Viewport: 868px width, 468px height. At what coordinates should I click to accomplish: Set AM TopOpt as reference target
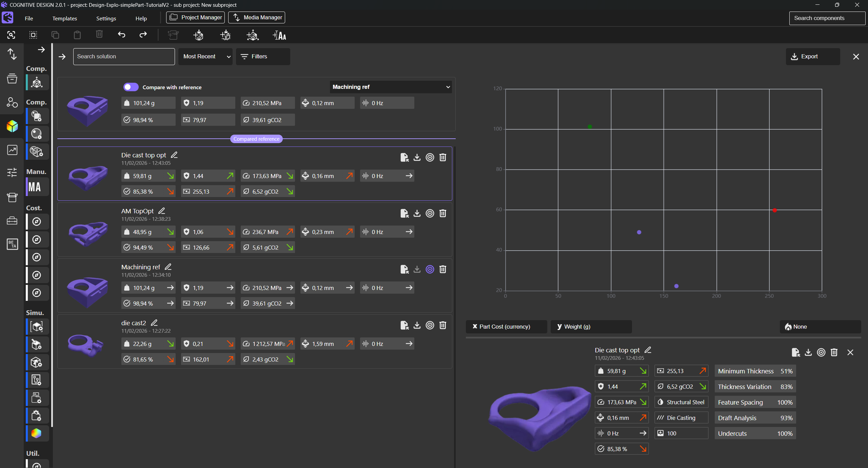(x=430, y=213)
